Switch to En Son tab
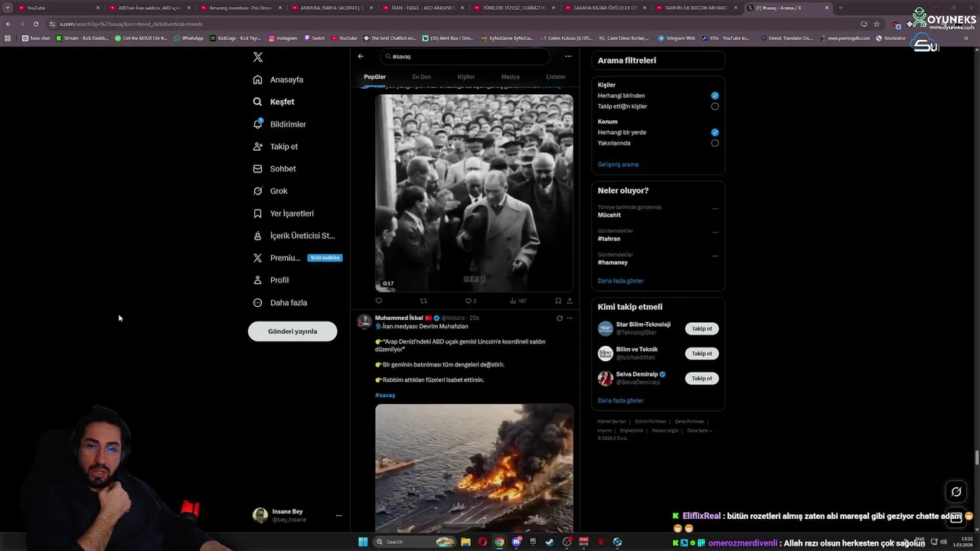This screenshot has height=551, width=980. click(421, 77)
